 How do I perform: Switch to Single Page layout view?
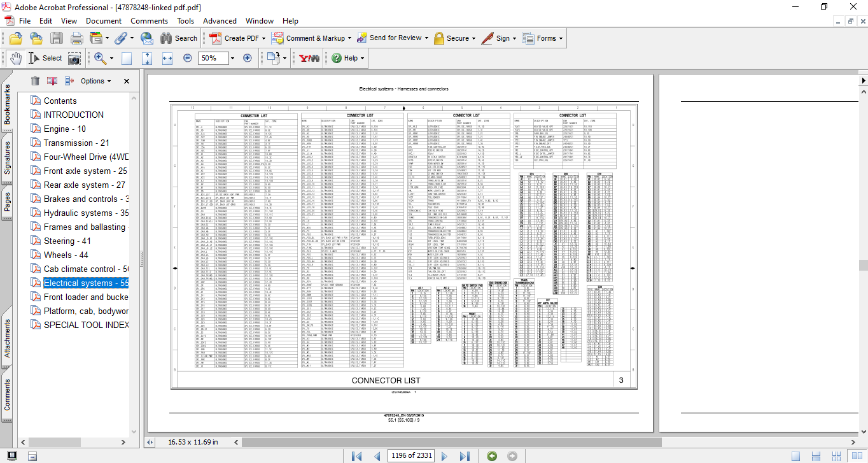point(795,455)
